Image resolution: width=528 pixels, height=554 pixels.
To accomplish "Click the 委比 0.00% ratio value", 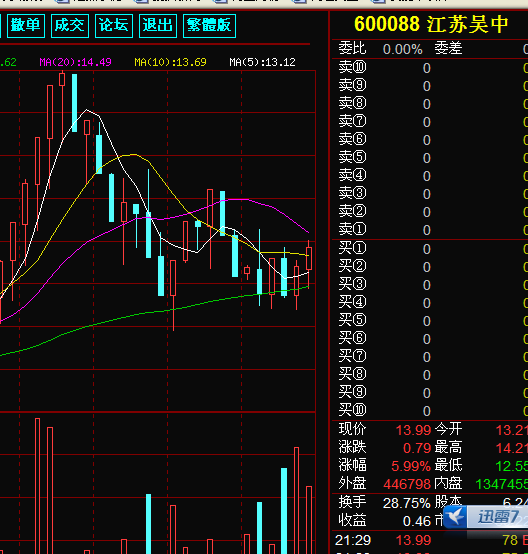I will tap(403, 49).
